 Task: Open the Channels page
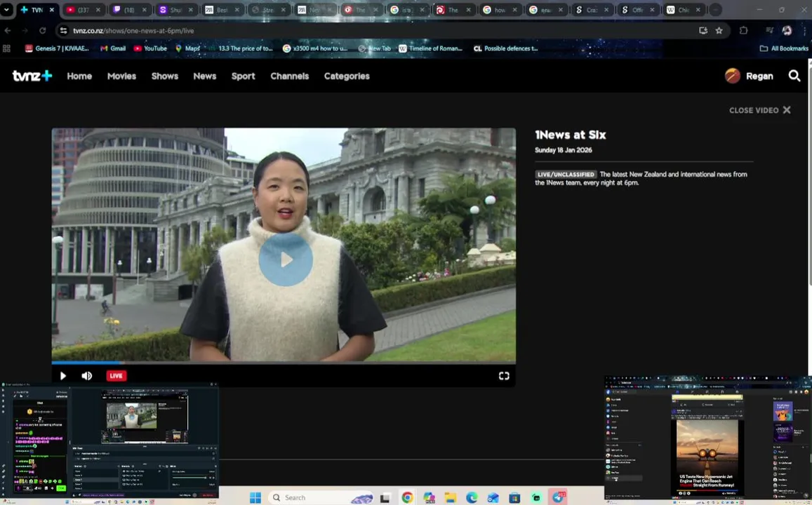289,76
